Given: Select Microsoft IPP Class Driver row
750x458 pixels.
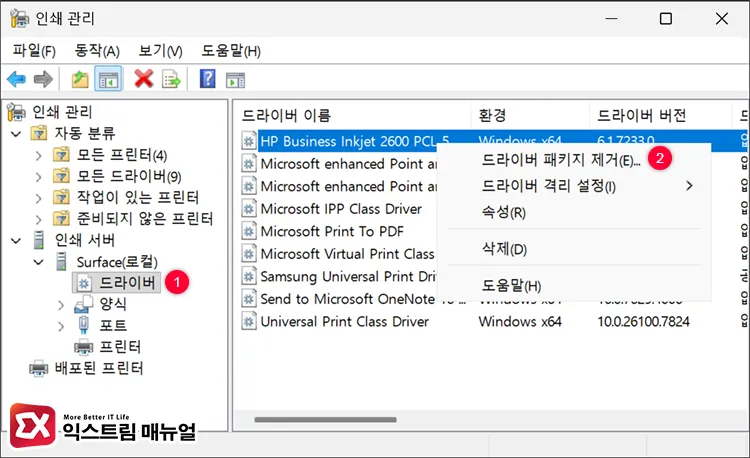Looking at the screenshot, I should pos(341,209).
